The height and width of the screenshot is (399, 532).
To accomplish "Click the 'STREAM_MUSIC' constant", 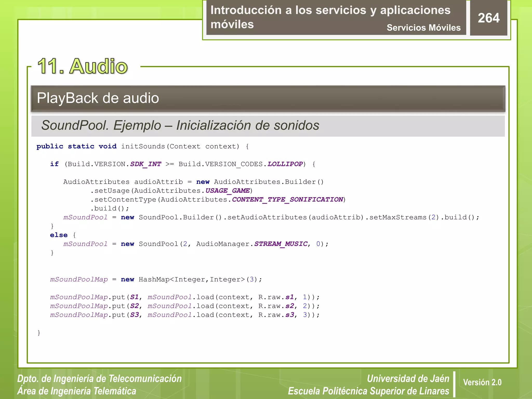I will pos(281,244).
